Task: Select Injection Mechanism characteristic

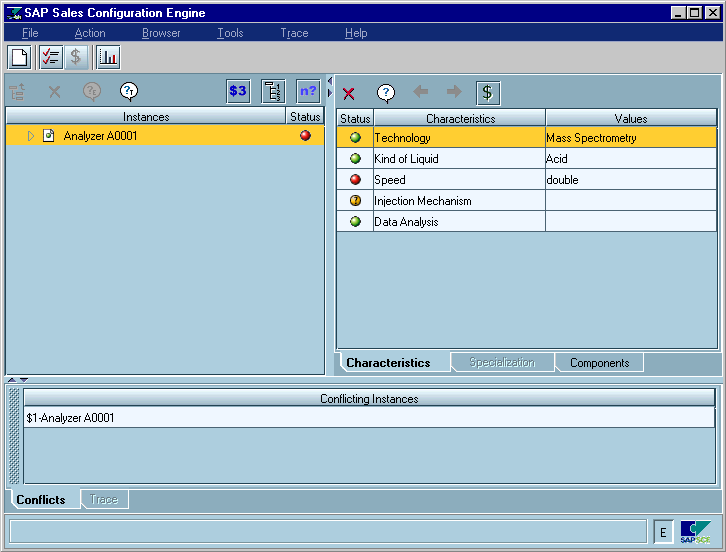Action: (x=459, y=201)
